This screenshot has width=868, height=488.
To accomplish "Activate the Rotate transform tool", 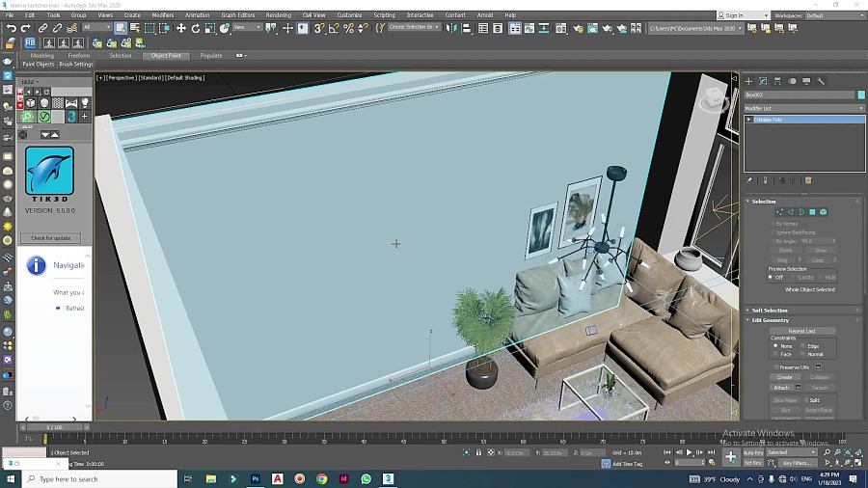I will click(x=196, y=29).
